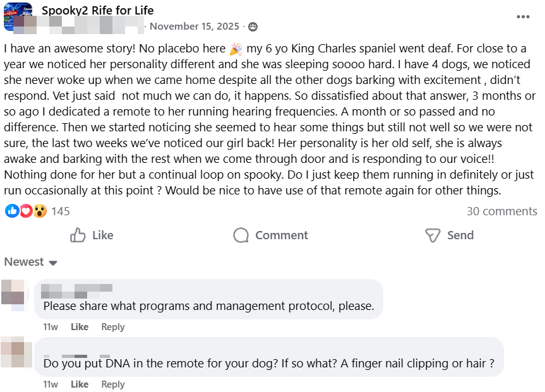
Task: Click the red heart reaction icon
Action: (26, 211)
